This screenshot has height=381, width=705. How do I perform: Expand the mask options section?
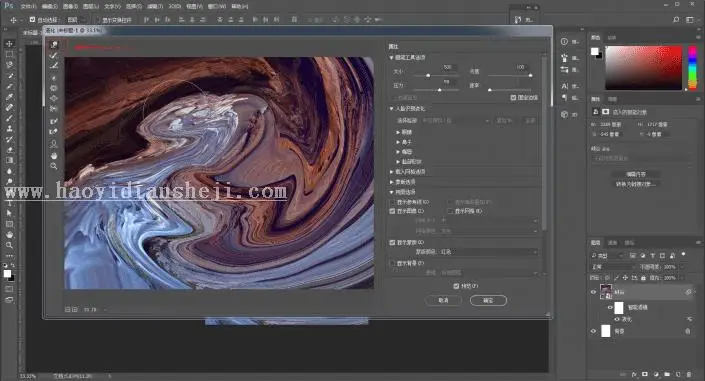[391, 182]
